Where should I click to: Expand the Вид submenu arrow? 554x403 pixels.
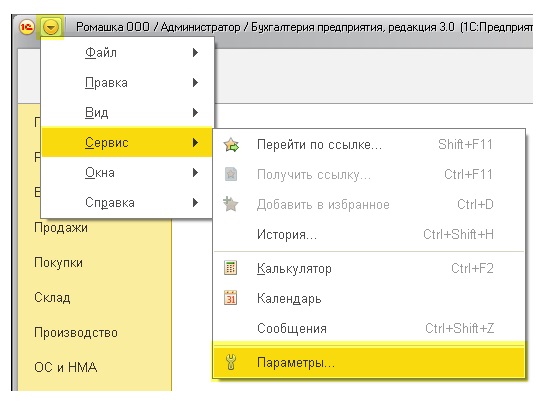[x=195, y=113]
